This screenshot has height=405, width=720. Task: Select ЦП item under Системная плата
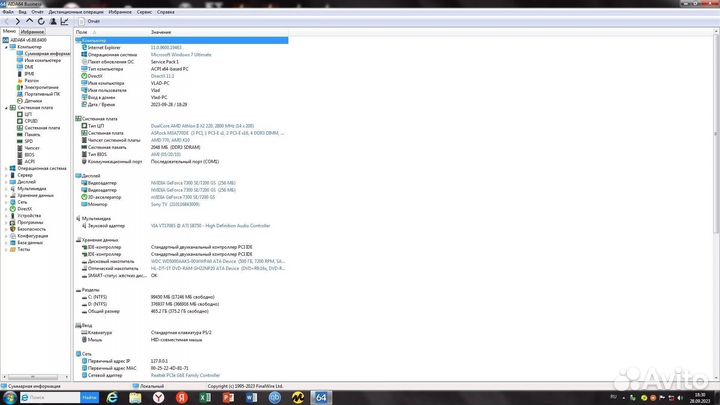click(x=29, y=114)
